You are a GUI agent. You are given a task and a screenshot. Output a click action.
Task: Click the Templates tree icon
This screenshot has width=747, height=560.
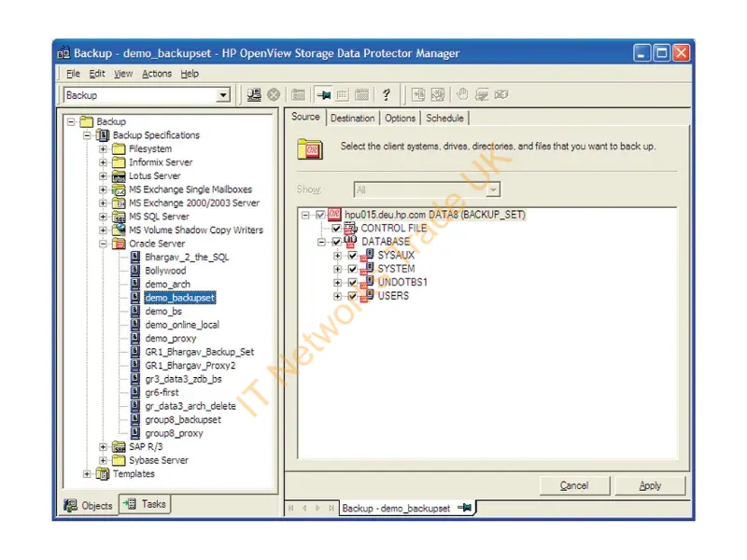(103, 474)
